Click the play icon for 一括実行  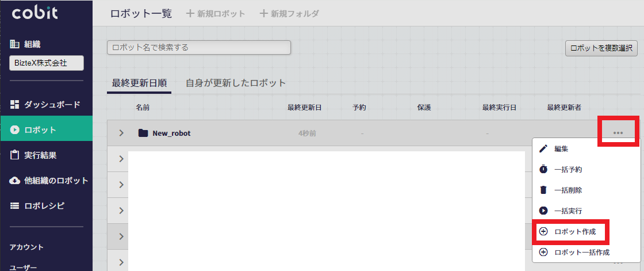click(x=543, y=211)
